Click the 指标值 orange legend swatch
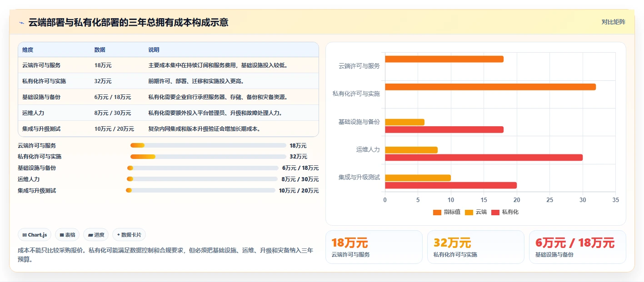This screenshot has width=644, height=282. pyautogui.click(x=437, y=212)
